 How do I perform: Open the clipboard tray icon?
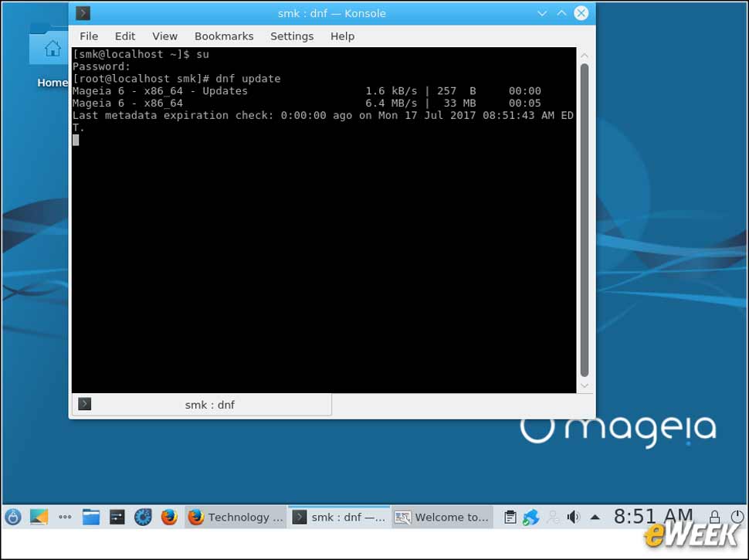click(x=510, y=517)
